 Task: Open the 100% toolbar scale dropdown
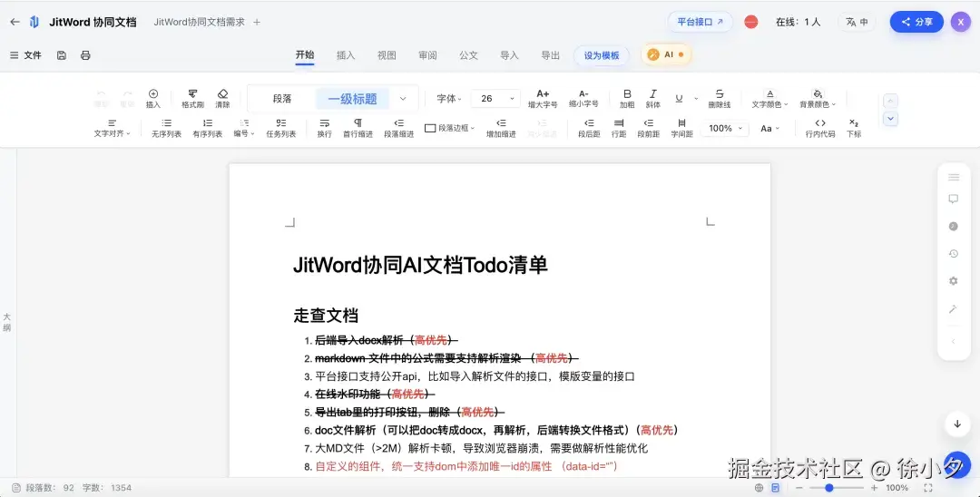(x=725, y=128)
